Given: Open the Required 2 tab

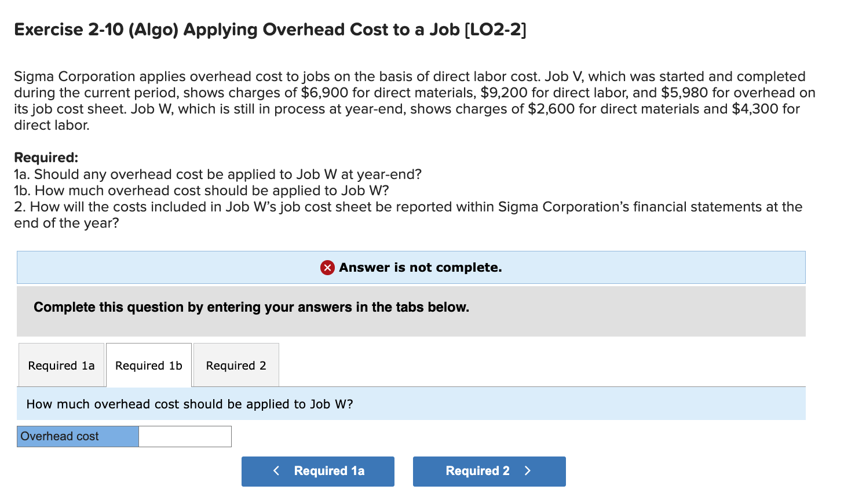Looking at the screenshot, I should click(236, 365).
